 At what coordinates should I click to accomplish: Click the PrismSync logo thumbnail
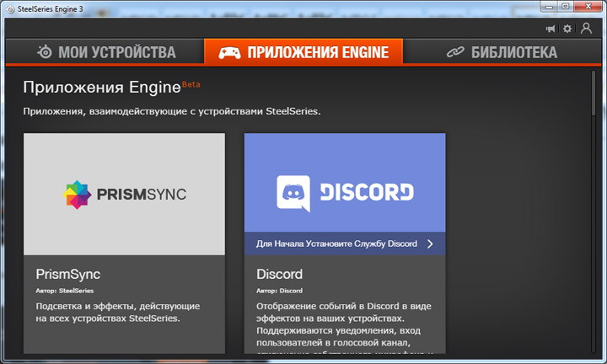[x=124, y=194]
